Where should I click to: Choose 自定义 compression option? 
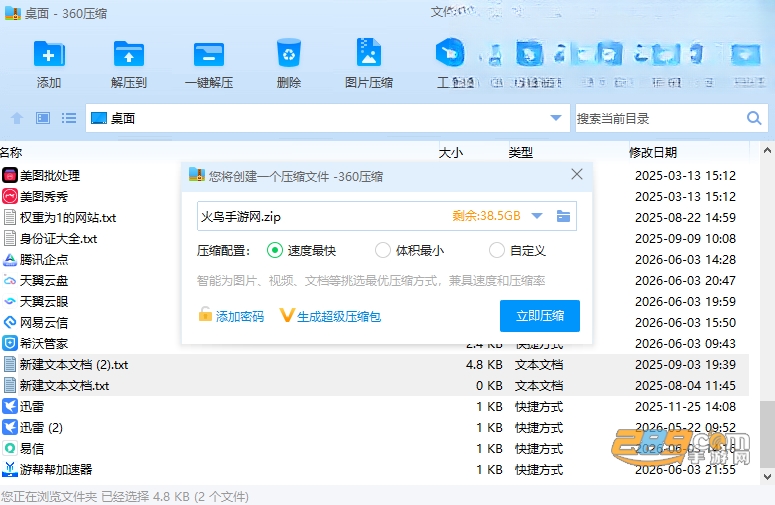(x=517, y=251)
